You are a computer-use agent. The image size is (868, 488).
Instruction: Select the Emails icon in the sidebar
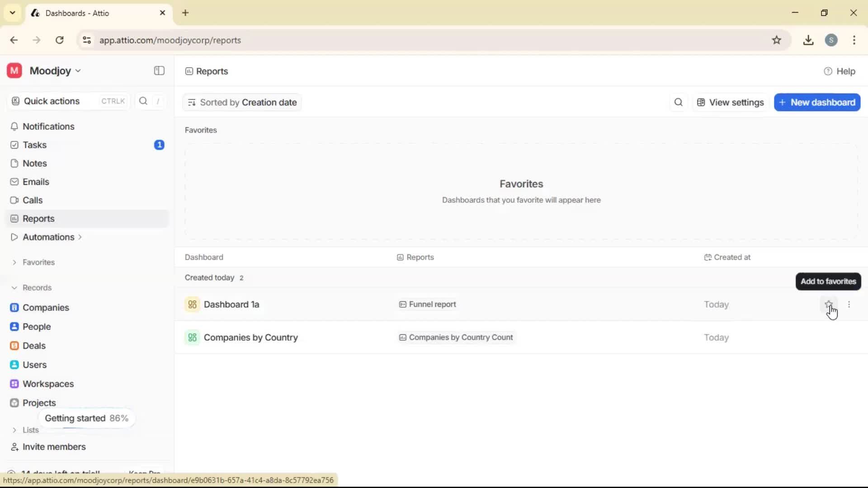pyautogui.click(x=35, y=182)
